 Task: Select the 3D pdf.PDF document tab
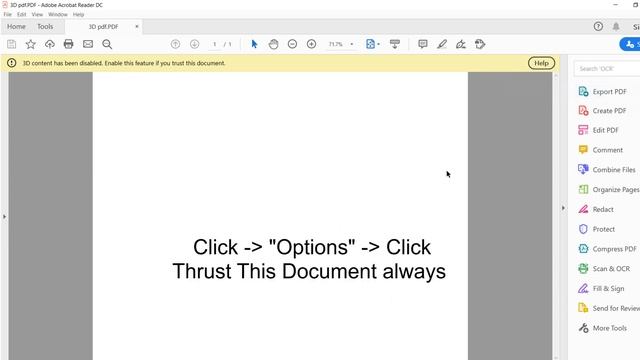coord(103,27)
